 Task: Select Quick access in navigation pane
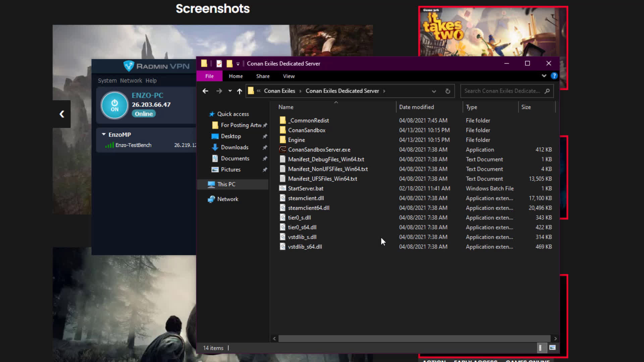pos(233,114)
